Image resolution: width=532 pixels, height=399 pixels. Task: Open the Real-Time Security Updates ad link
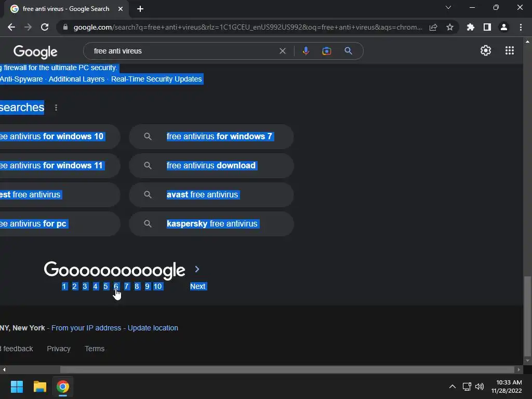[x=156, y=79]
